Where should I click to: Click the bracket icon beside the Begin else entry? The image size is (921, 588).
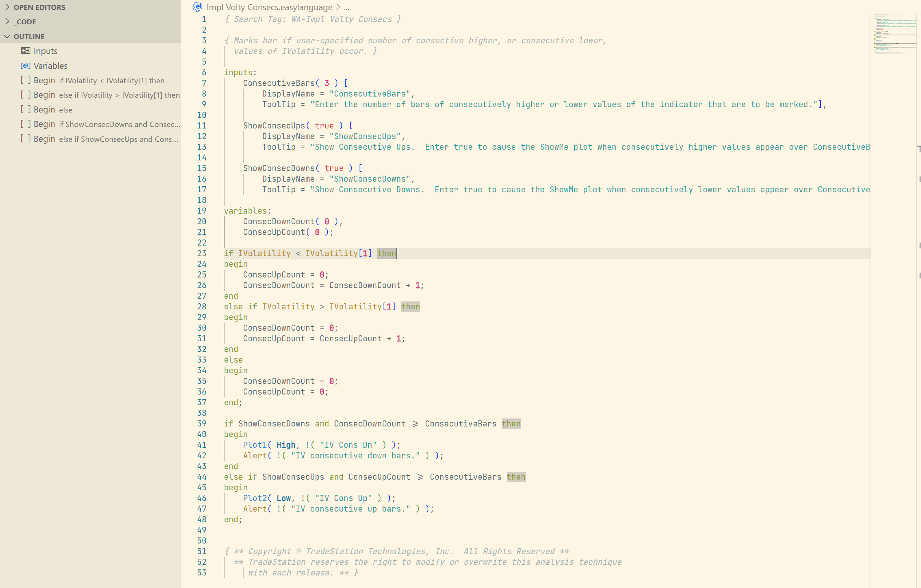[x=25, y=109]
